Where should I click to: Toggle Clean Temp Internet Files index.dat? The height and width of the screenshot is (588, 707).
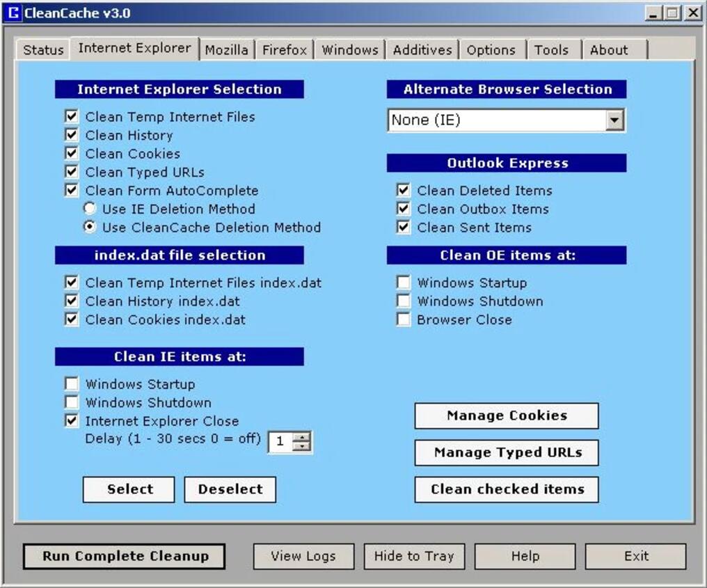(x=71, y=283)
